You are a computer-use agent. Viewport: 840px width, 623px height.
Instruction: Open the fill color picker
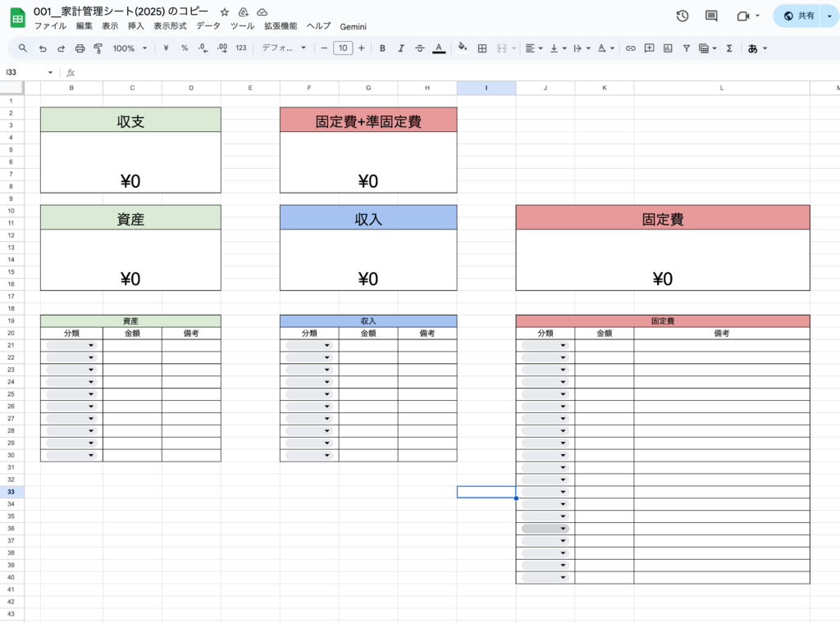point(462,48)
